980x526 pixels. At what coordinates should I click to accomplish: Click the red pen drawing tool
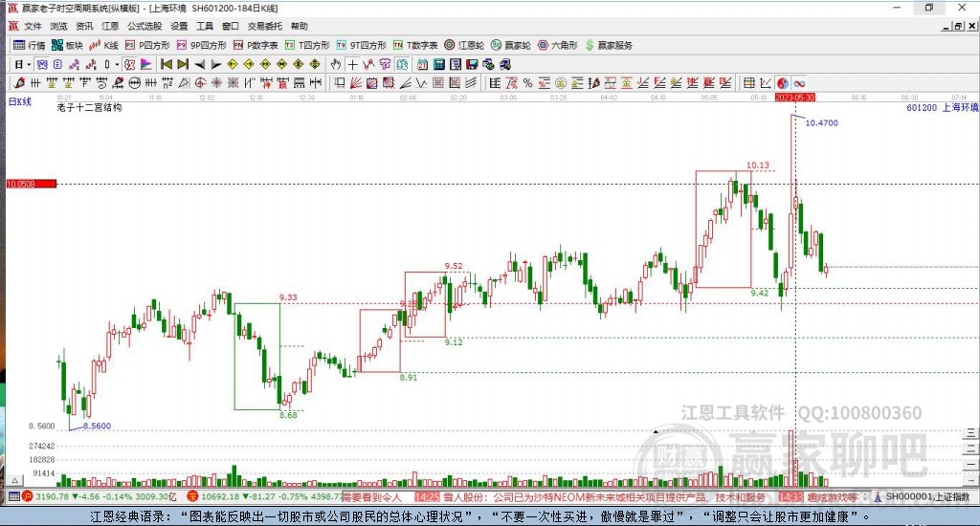click(x=19, y=83)
